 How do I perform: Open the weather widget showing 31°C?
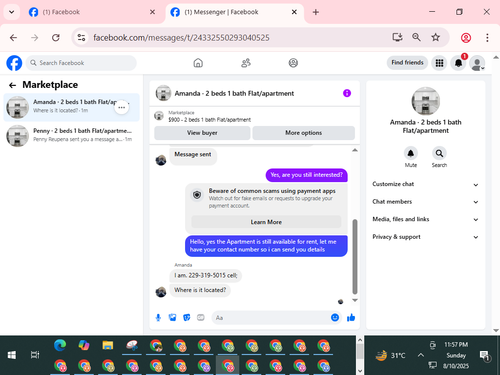(x=390, y=356)
